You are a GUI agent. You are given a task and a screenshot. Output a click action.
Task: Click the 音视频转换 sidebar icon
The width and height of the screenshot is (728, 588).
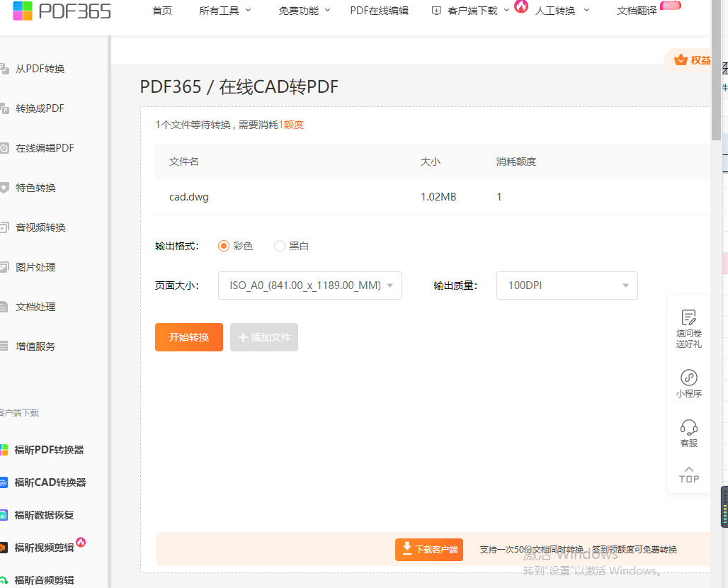tap(4, 227)
